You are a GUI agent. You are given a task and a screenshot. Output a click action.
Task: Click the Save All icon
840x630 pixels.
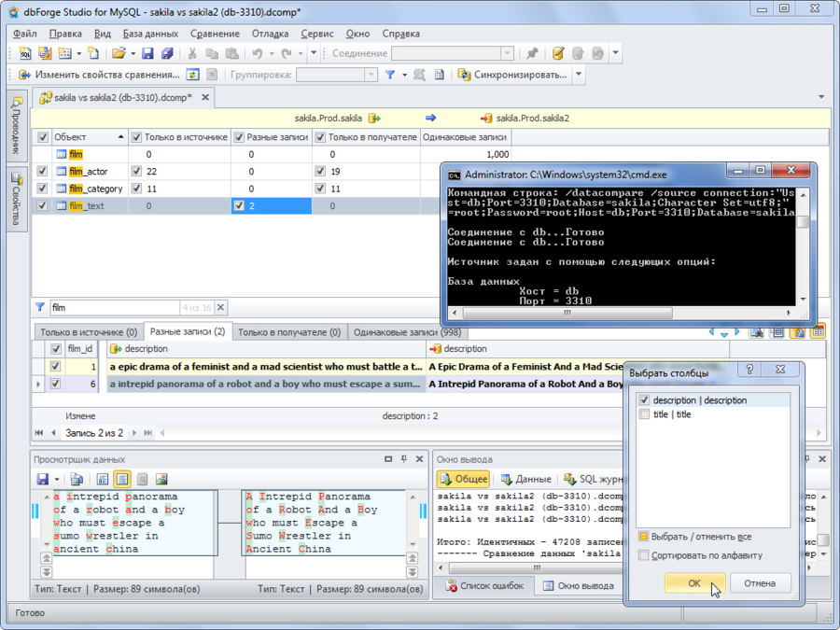click(167, 53)
